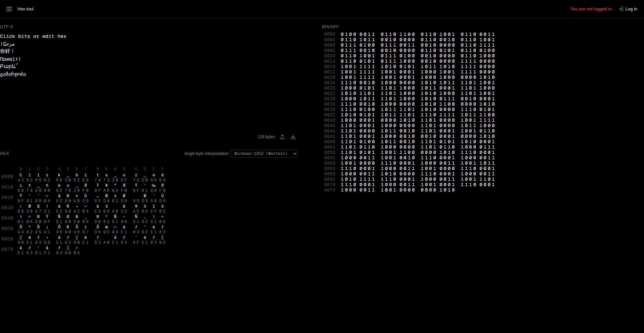Toggle a binary bit at offset 0020
This screenshot has height=333, width=644.
point(342,77)
